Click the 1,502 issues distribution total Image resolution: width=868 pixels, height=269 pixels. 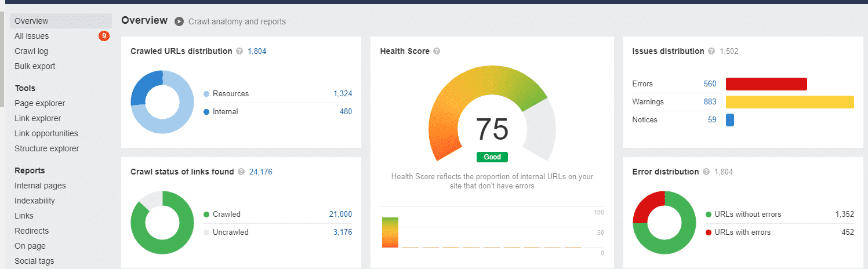pos(729,51)
